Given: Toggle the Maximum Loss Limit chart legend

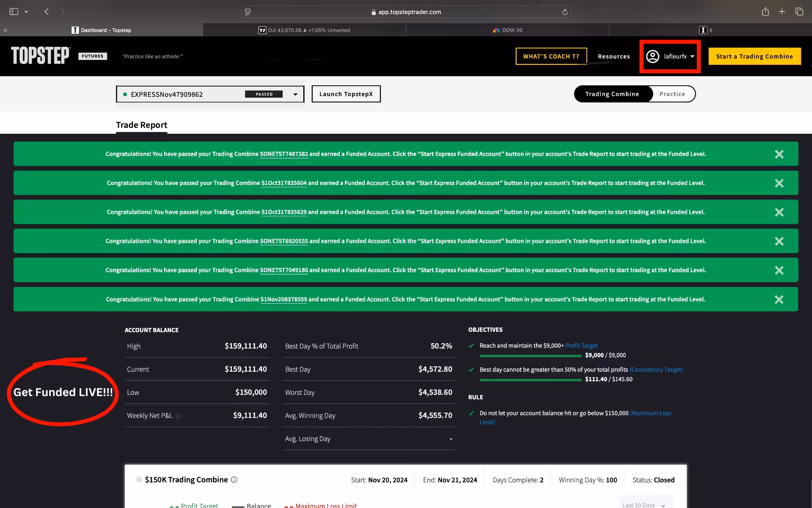Looking at the screenshot, I should [321, 506].
